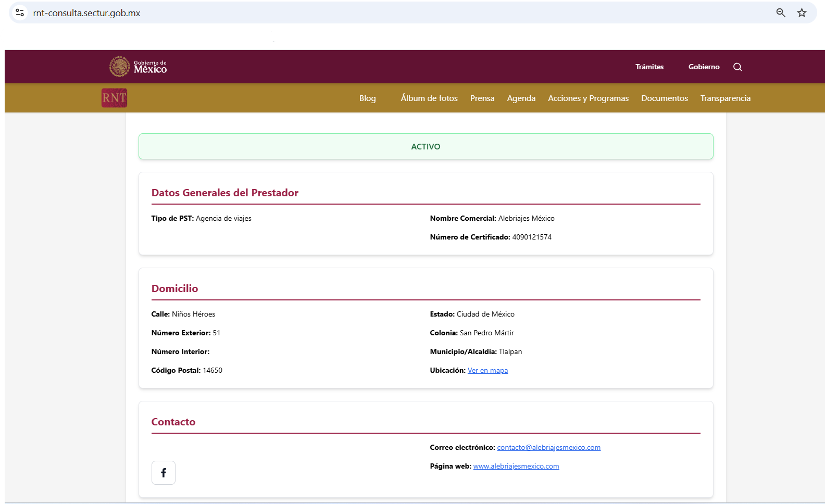Screen dimensions: 825x504
Task: Select Prensa in navigation bar
Action: [x=482, y=98]
